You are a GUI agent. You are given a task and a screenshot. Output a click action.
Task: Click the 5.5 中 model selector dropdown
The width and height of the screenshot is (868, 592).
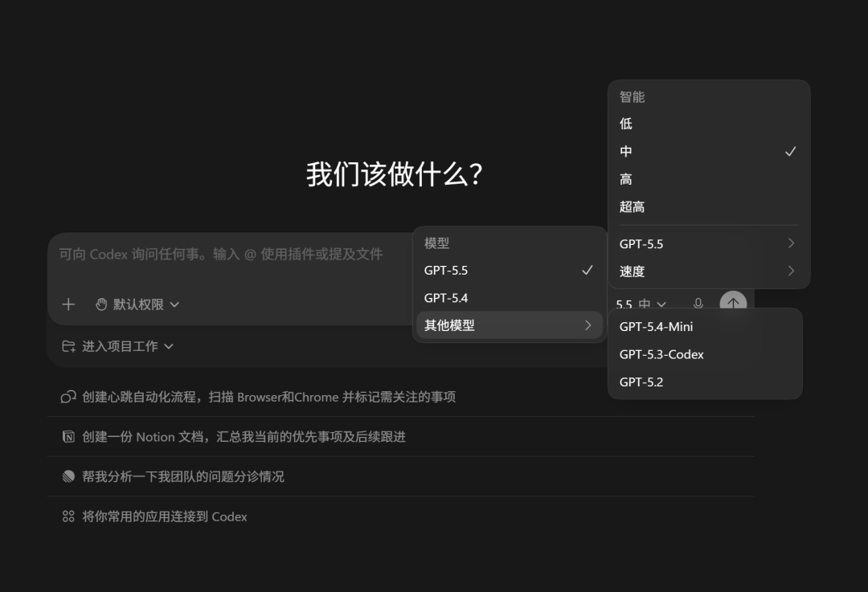pyautogui.click(x=641, y=304)
